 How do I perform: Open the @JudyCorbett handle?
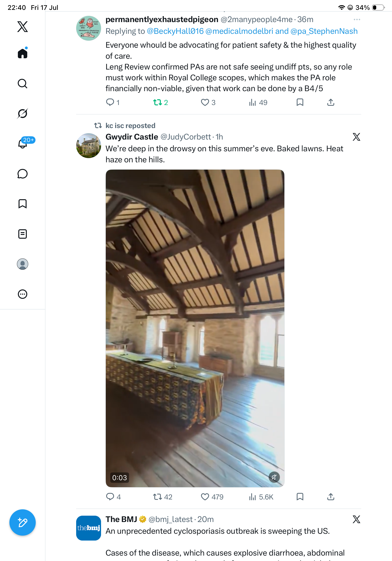(185, 137)
